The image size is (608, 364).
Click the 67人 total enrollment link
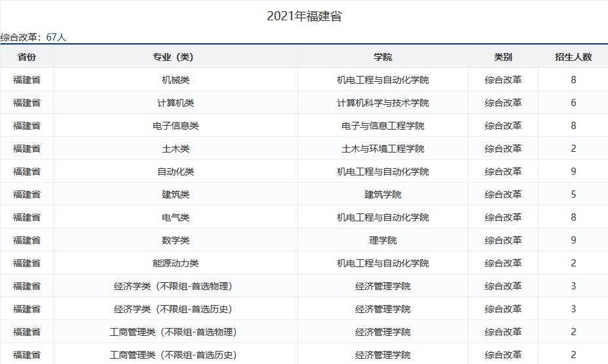(x=56, y=37)
